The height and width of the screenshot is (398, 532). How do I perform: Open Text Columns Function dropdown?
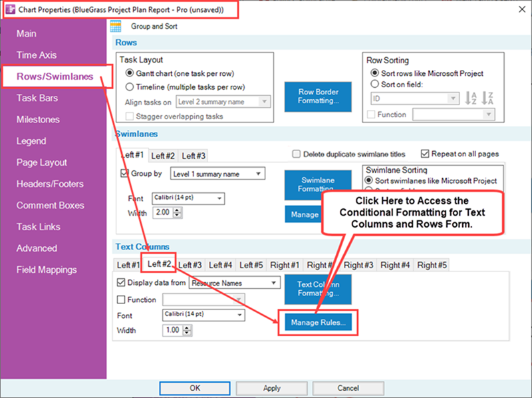[x=203, y=299]
